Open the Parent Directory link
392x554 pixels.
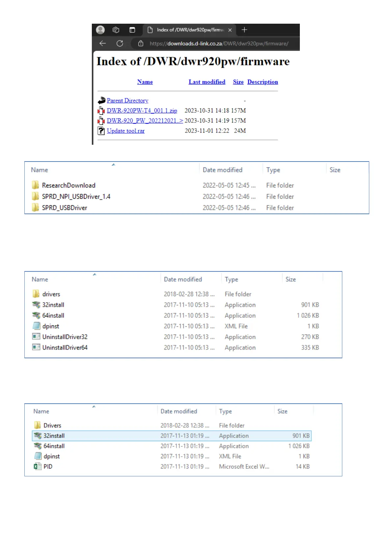127,101
